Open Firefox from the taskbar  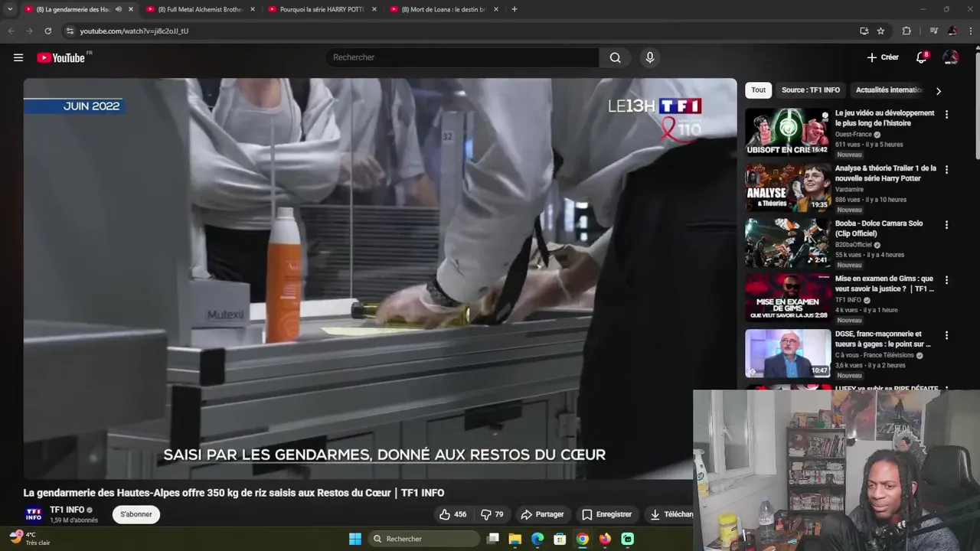(605, 539)
